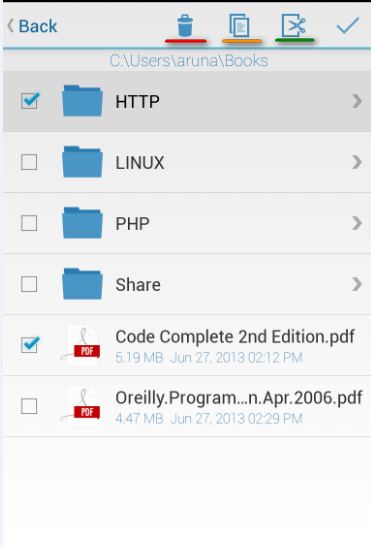371x547 pixels.
Task: Expand the Share folder arrow
Action: click(357, 284)
